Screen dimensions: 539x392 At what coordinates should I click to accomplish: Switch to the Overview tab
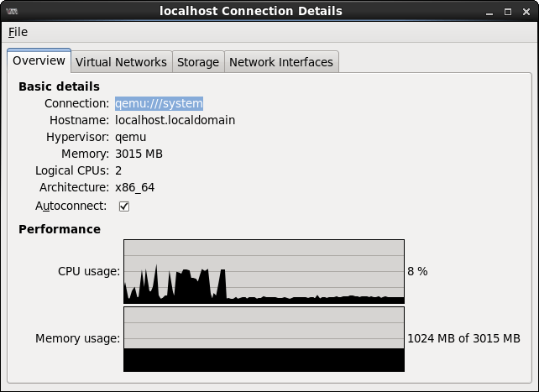39,61
